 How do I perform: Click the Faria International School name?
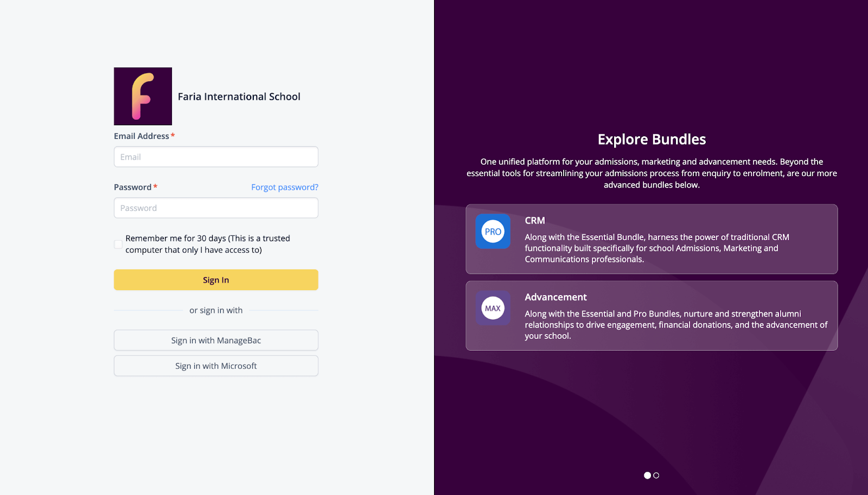coord(239,97)
